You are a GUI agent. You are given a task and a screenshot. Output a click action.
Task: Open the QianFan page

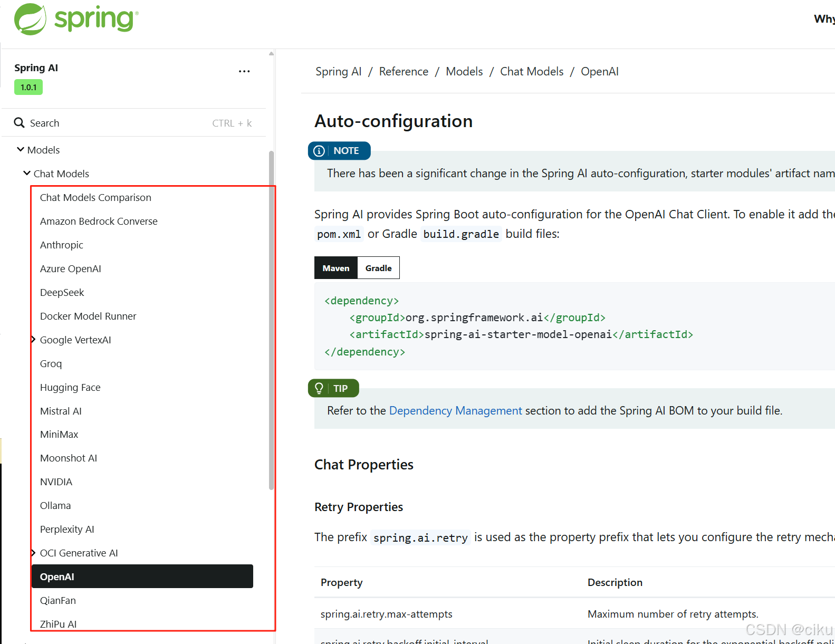pyautogui.click(x=58, y=600)
